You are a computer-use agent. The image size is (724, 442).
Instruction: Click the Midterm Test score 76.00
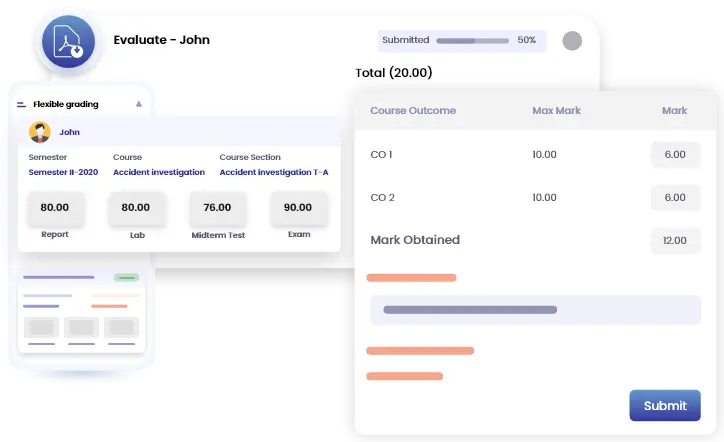click(x=217, y=208)
